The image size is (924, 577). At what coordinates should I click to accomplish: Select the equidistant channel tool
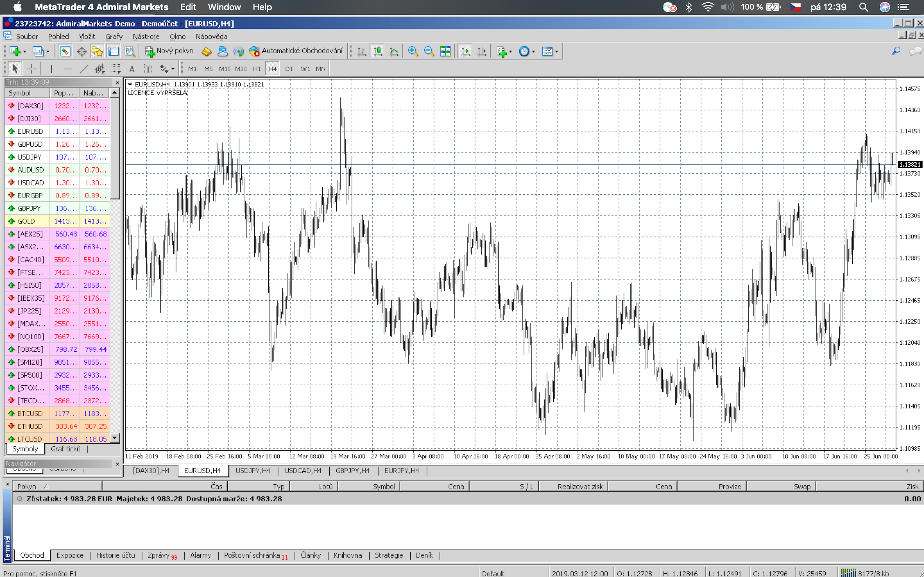click(100, 69)
